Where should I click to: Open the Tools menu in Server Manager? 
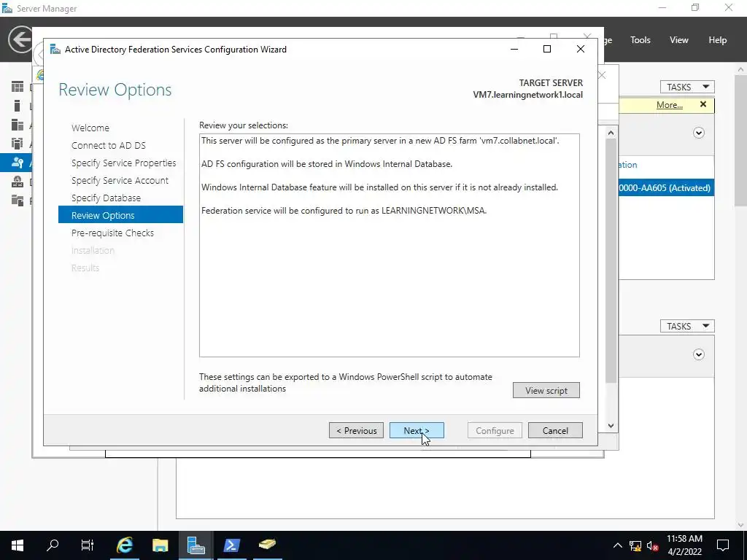click(640, 40)
